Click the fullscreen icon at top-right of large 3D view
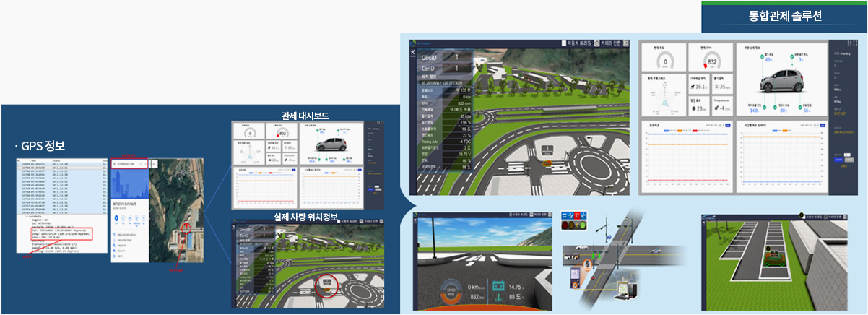 [x=626, y=43]
